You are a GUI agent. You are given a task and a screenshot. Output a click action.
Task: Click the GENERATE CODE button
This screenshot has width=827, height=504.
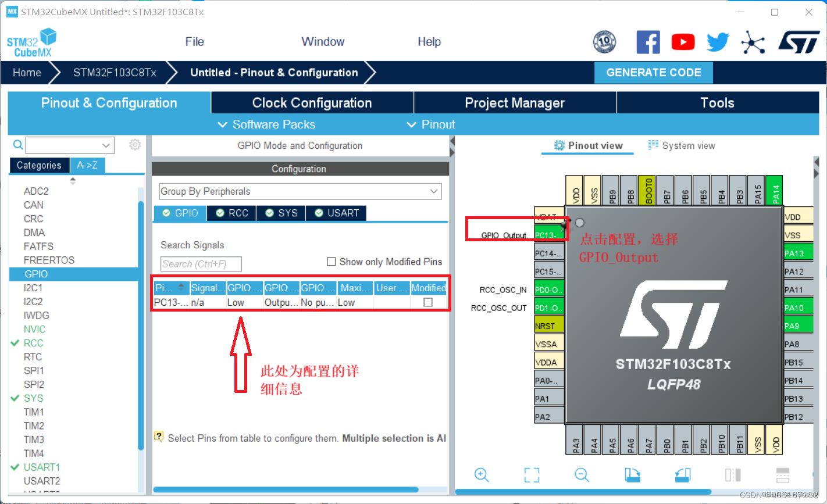(653, 72)
